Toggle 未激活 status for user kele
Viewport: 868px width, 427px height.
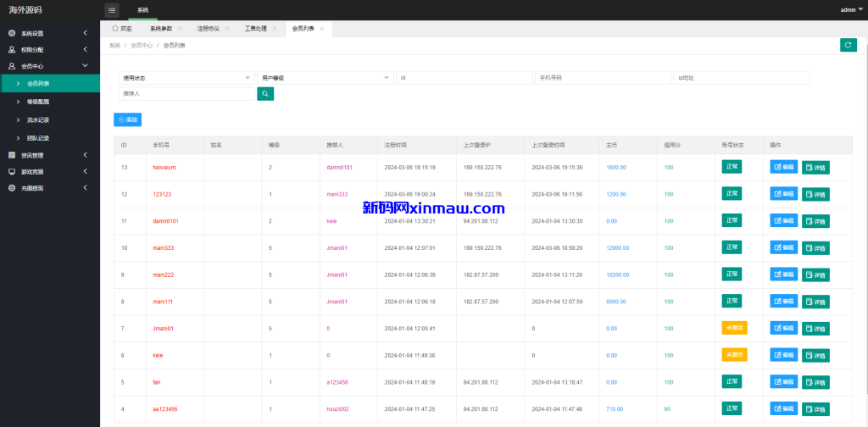click(x=734, y=355)
